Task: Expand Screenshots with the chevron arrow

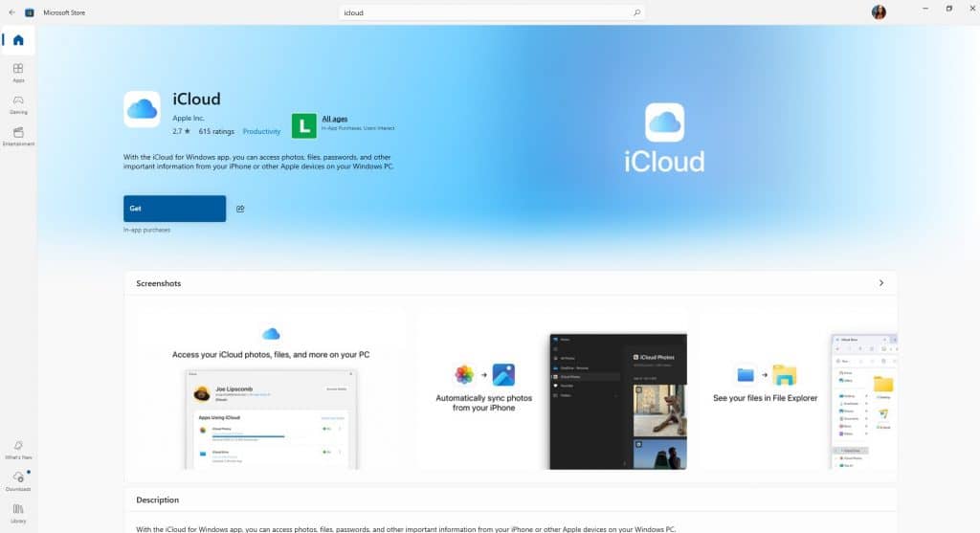Action: point(881,283)
